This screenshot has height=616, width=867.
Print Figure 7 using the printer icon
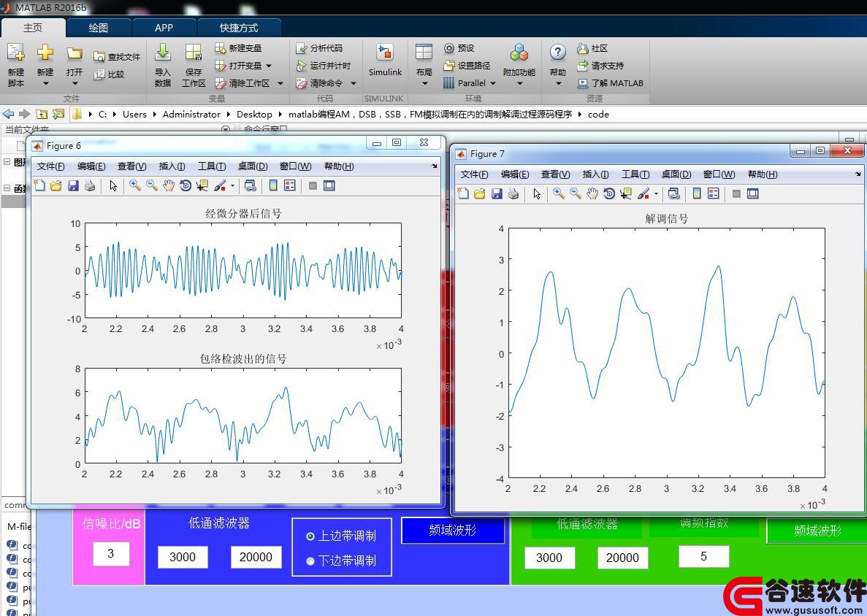pos(513,193)
